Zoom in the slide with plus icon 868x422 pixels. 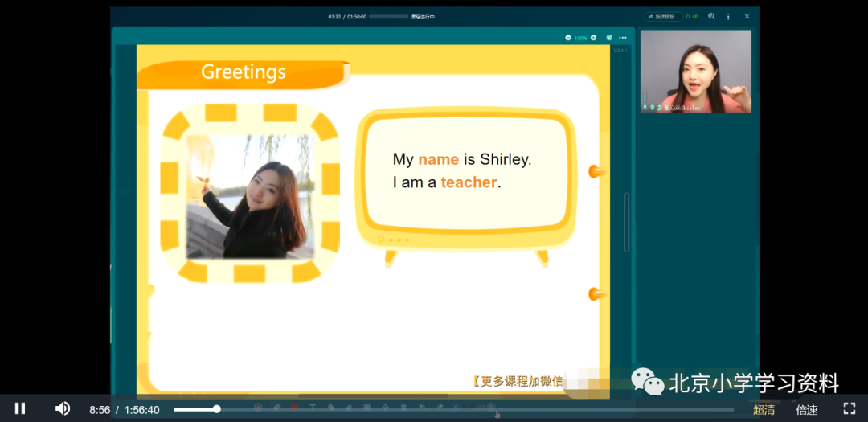click(593, 38)
